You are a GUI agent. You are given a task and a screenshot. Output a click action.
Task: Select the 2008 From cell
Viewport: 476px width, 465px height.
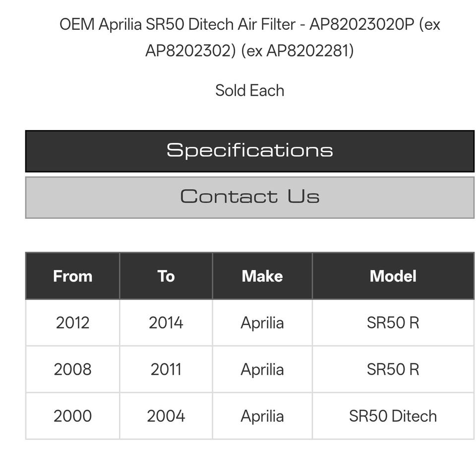(x=72, y=369)
